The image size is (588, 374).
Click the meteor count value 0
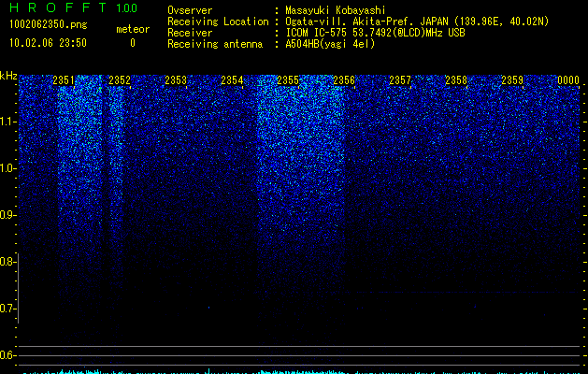coord(133,43)
